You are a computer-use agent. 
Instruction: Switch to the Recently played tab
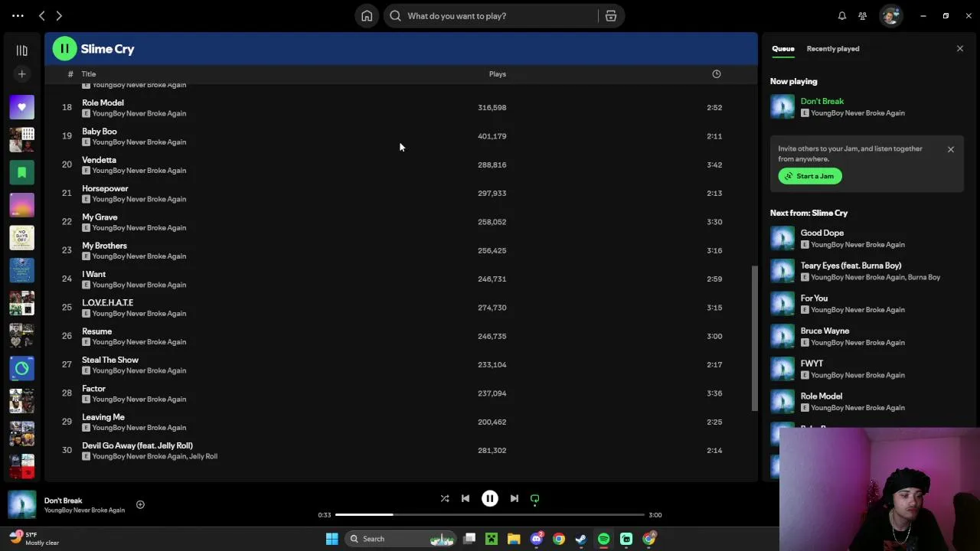[x=833, y=49]
